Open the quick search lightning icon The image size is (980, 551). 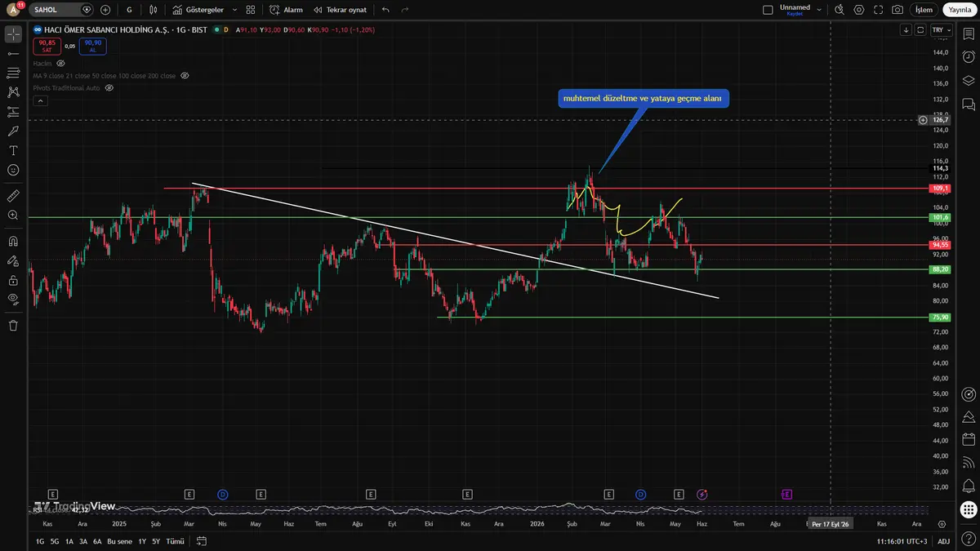tap(839, 10)
